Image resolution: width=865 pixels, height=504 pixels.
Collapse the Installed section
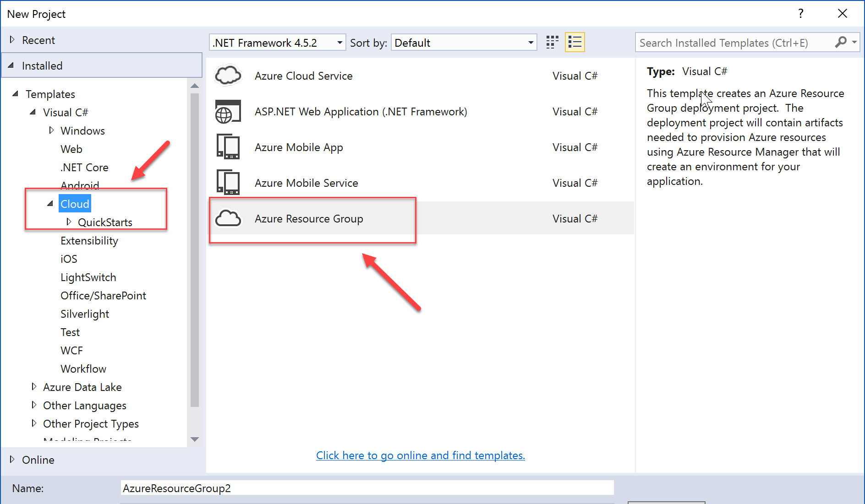tap(11, 65)
